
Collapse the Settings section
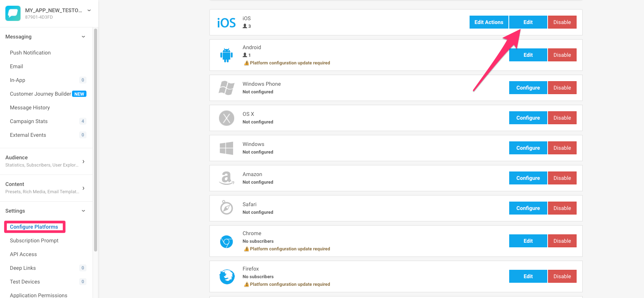[83, 211]
